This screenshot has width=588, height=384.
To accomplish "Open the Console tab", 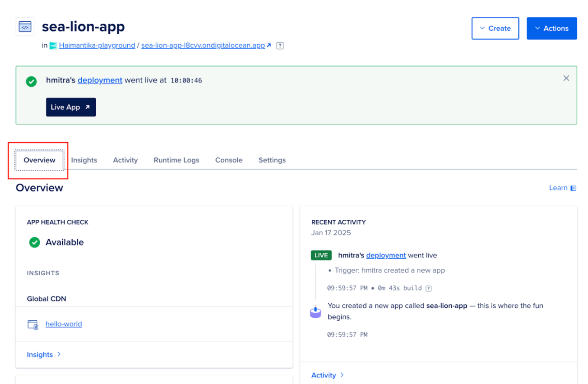I will tap(229, 160).
